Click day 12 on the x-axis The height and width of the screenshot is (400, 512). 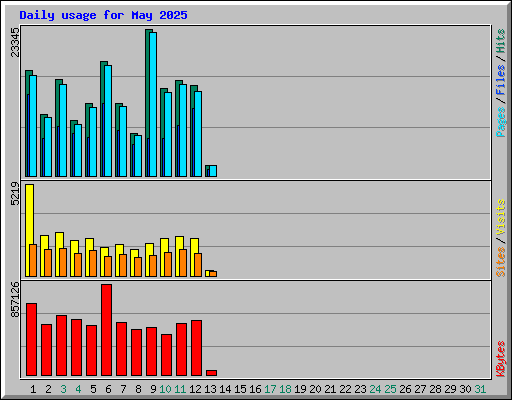coord(195,389)
